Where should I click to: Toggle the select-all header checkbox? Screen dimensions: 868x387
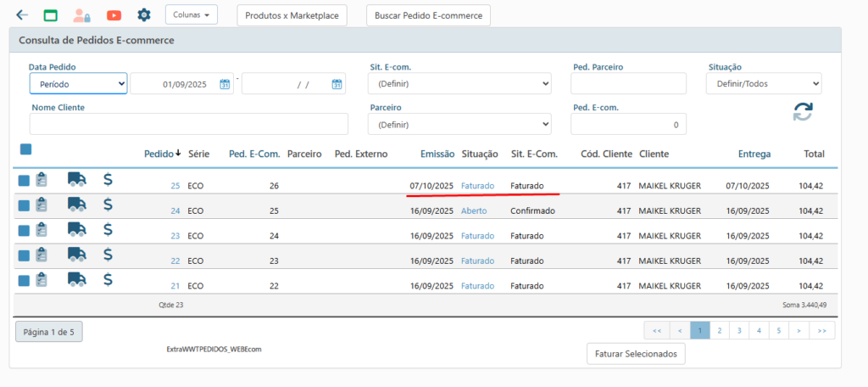click(25, 149)
